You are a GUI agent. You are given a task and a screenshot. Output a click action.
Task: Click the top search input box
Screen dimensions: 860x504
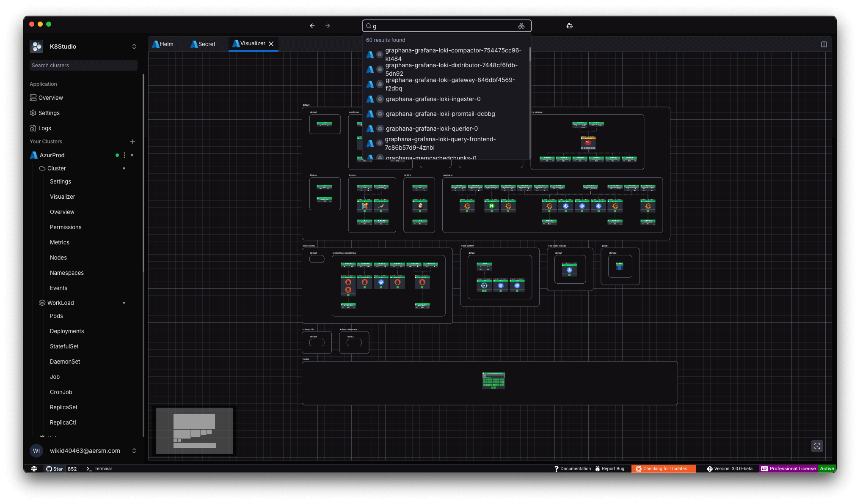(447, 26)
